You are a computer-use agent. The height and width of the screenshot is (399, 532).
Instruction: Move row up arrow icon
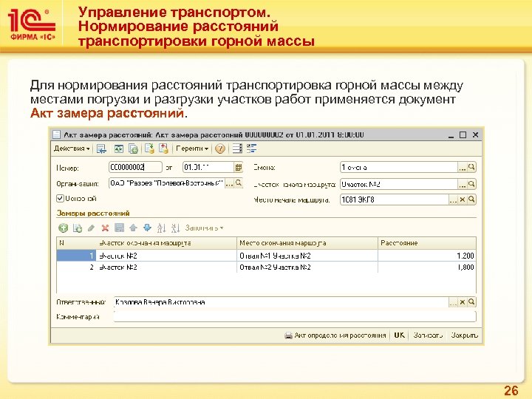[133, 228]
